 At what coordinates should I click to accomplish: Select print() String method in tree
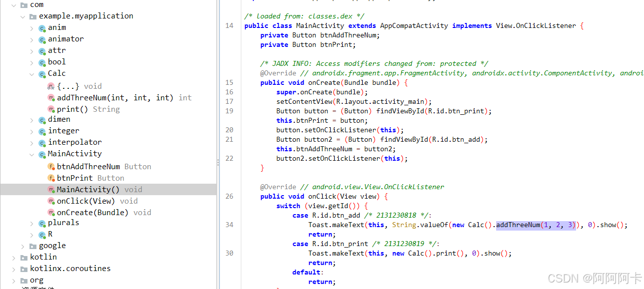point(88,109)
